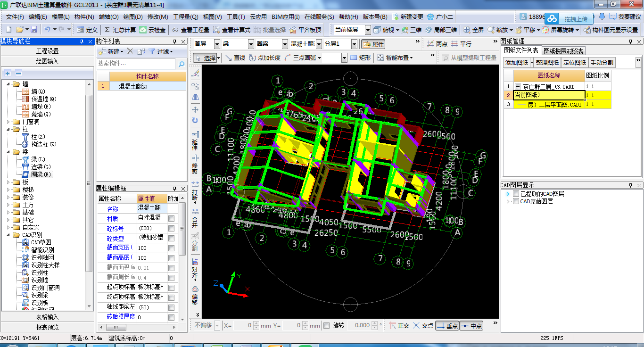This screenshot has height=347, width=644.
Task: Click the 屏幕旋转 screen rotate tool
Action: (x=558, y=30)
